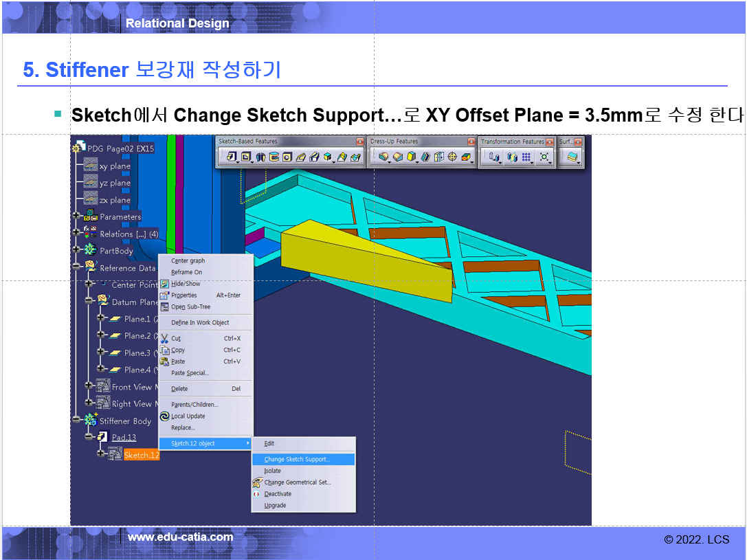Click the Shaft tool icon
The width and height of the screenshot is (747, 560).
tap(260, 157)
